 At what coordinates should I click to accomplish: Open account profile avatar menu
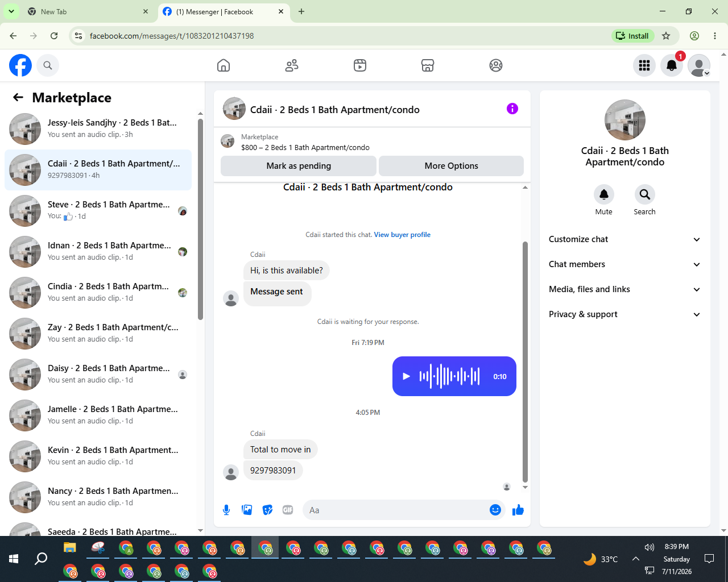pos(699,65)
